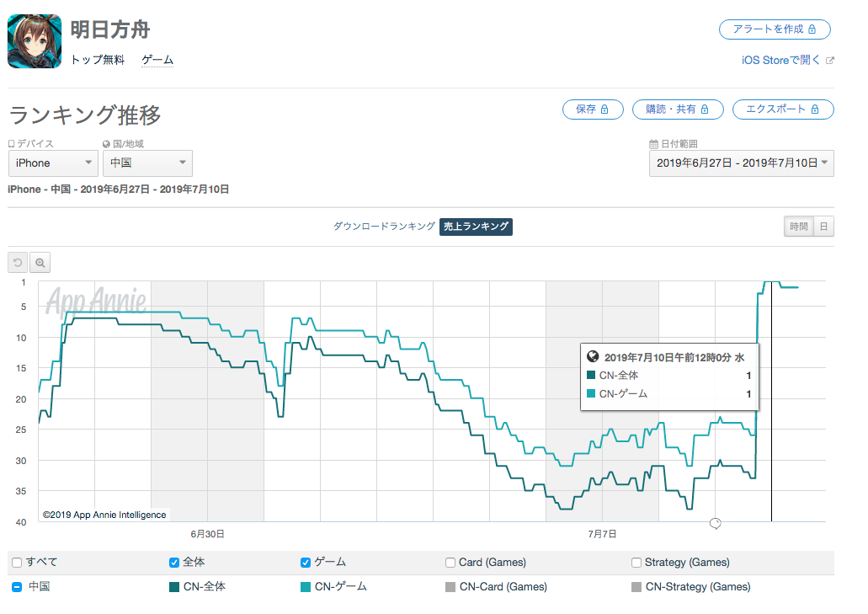Click the lock icon on アラートを作成 button

point(812,29)
